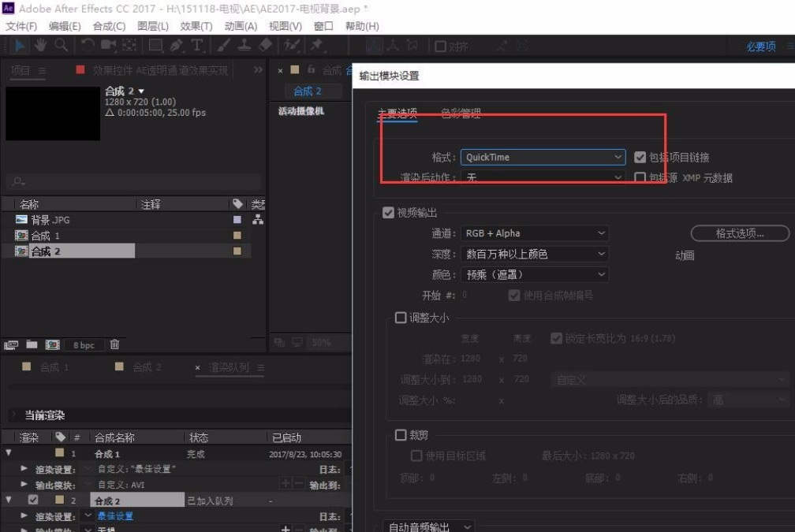Open the 深度 color depth dropdown
The height and width of the screenshot is (532, 795).
pos(535,254)
